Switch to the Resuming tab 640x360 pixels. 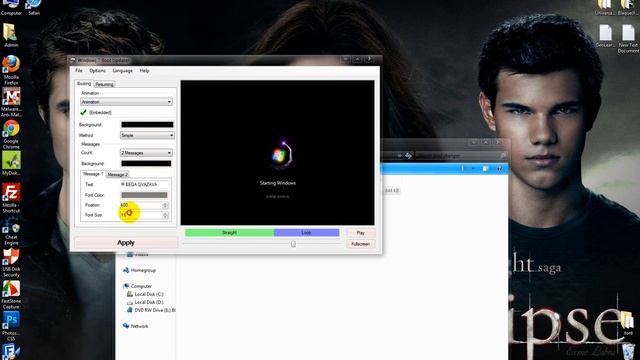[x=104, y=84]
